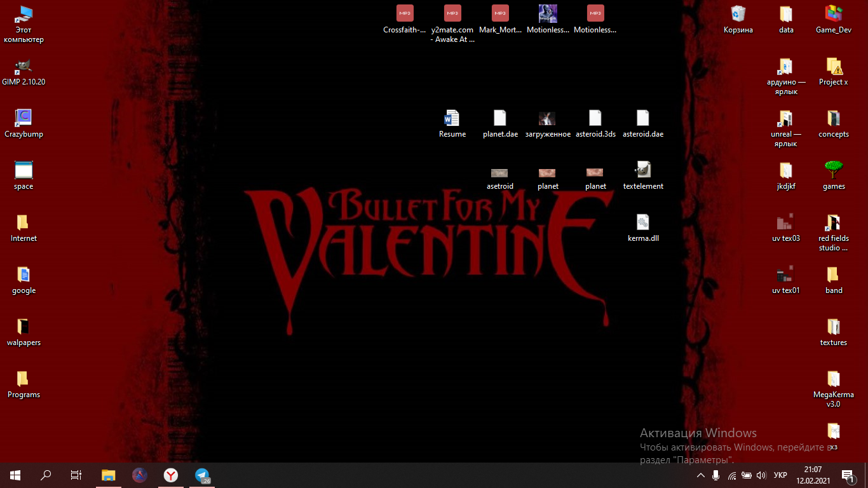The image size is (868, 488).
Task: Select the Resume Word document
Action: click(452, 119)
